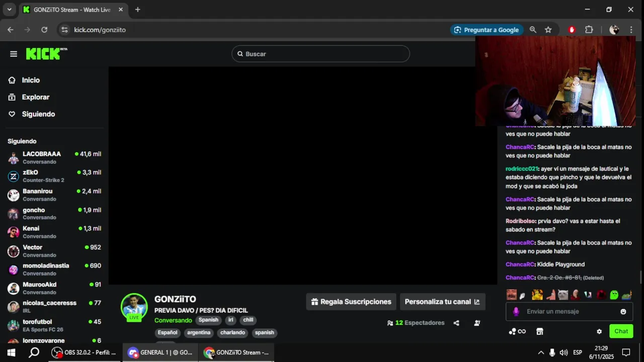The width and height of the screenshot is (644, 362).
Task: Select the argentina tag
Action: (x=199, y=332)
